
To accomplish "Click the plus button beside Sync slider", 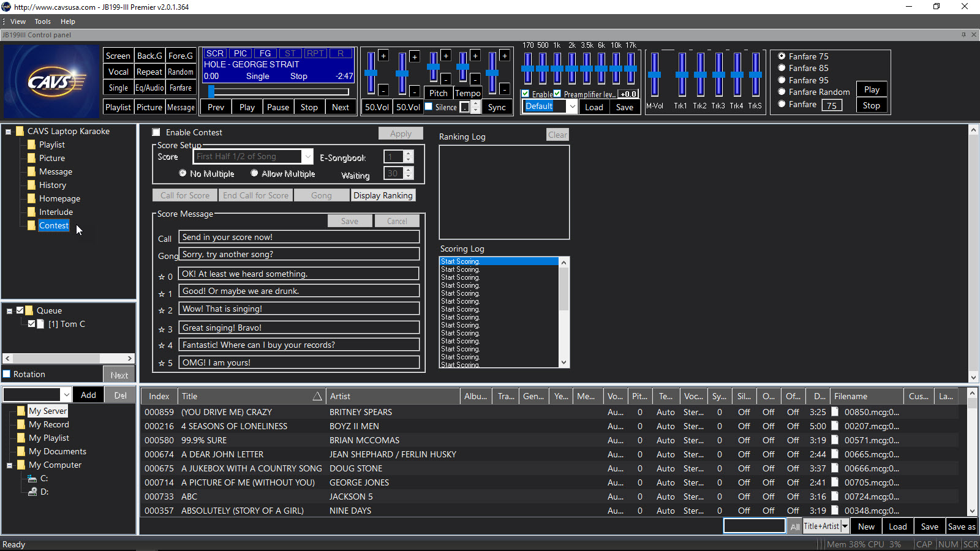I will (505, 56).
